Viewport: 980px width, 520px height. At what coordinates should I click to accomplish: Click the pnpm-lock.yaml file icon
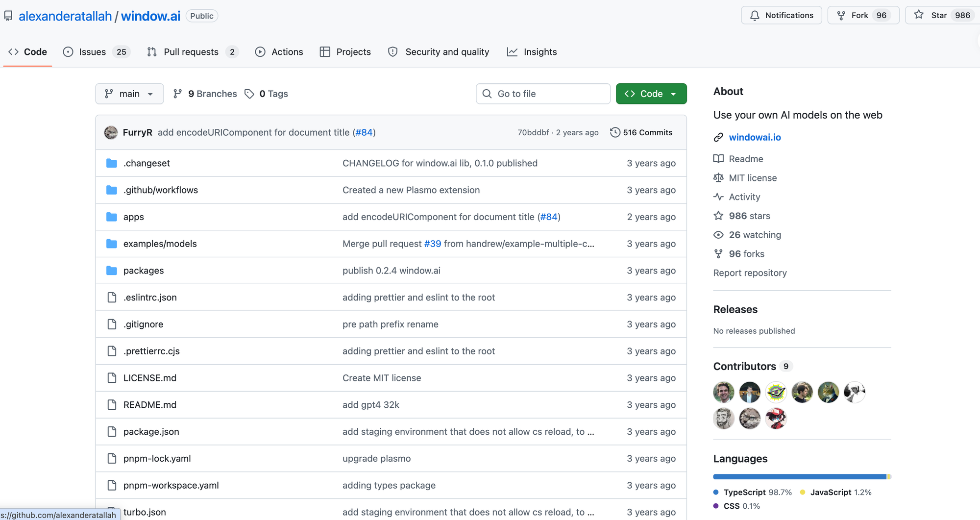click(x=112, y=459)
